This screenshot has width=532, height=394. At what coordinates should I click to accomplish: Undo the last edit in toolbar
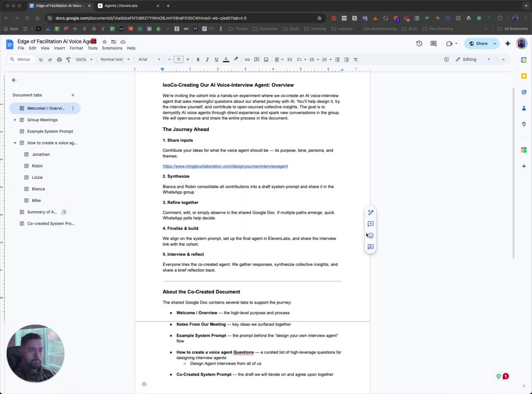41,59
